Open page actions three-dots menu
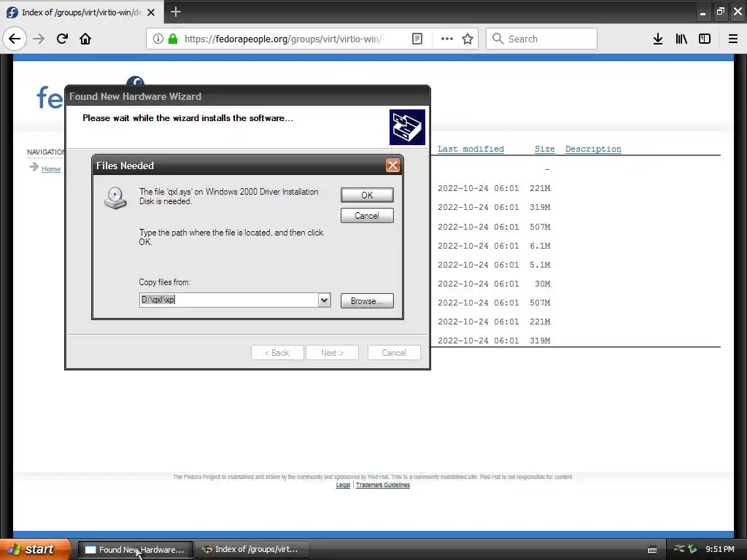 tap(447, 39)
